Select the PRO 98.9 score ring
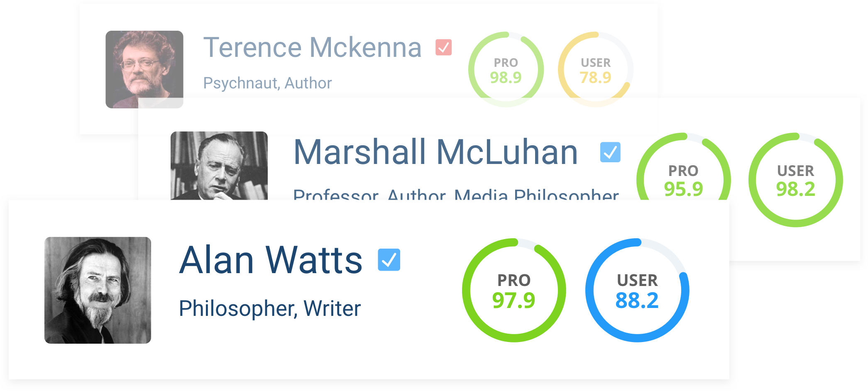Screen dimensions: 868x391 pyautogui.click(x=506, y=69)
